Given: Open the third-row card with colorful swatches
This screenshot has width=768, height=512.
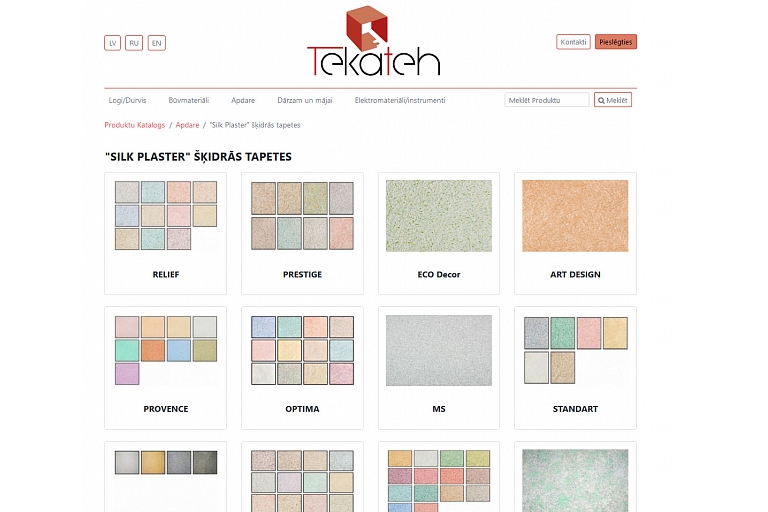Looking at the screenshot, I should pos(439,477).
